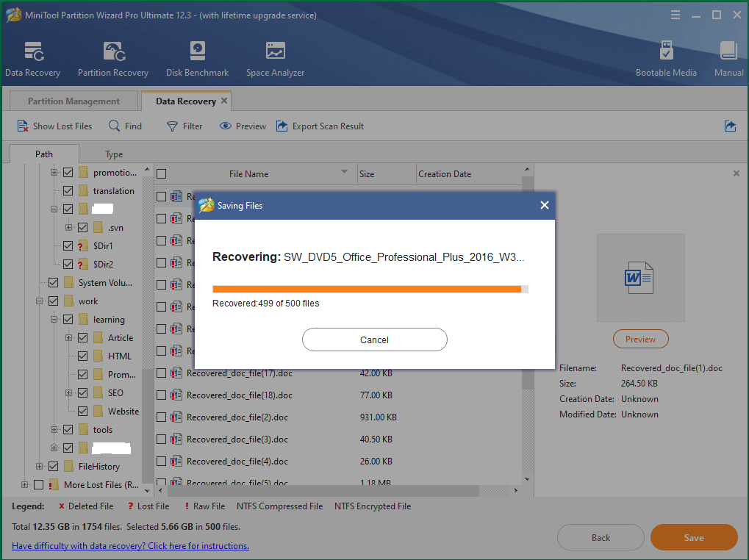749x560 pixels.
Task: Click the MiniTool logo in Saving Files dialog
Action: (x=207, y=205)
